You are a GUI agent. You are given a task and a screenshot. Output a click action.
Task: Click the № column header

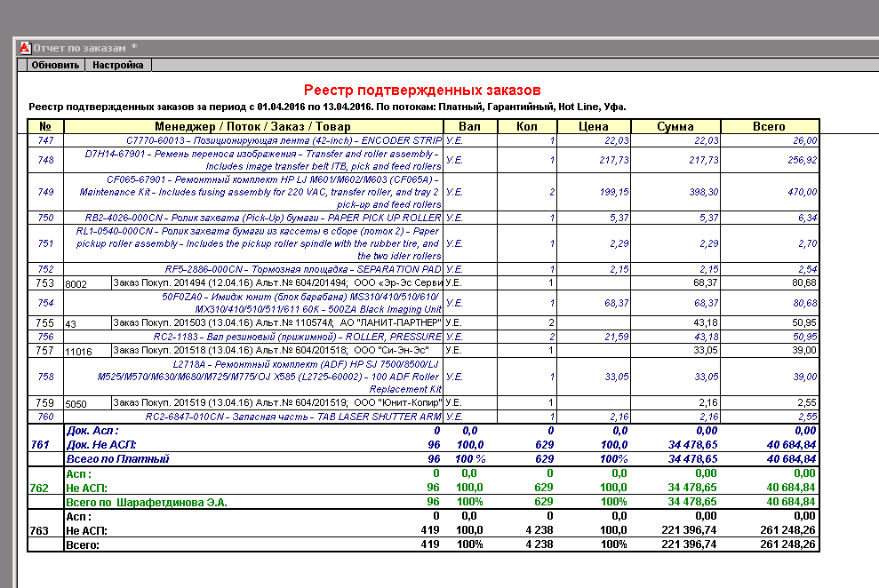[45, 127]
